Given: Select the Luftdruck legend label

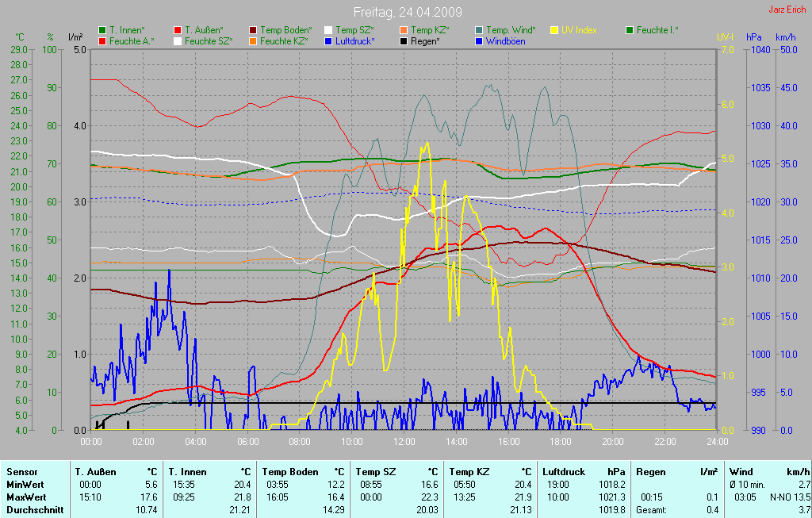Looking at the screenshot, I should [x=357, y=40].
